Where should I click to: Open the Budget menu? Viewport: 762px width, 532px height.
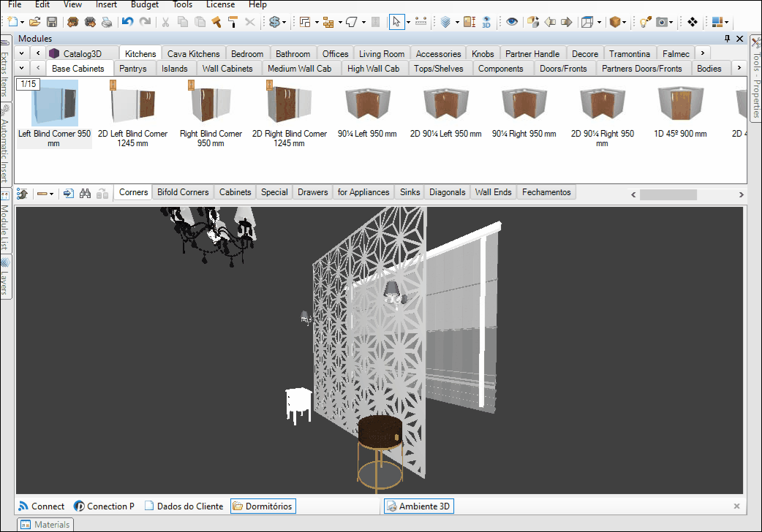(x=145, y=4)
